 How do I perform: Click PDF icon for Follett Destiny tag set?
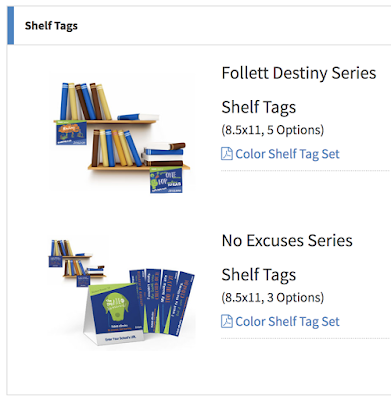coord(227,154)
